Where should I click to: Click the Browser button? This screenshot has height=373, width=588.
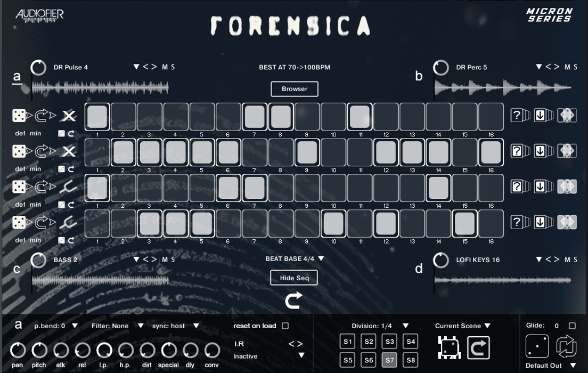(294, 89)
